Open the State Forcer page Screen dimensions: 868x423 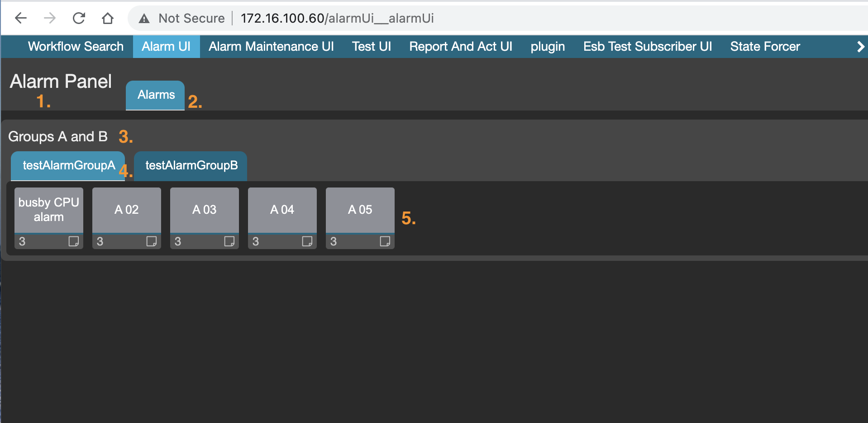tap(765, 47)
